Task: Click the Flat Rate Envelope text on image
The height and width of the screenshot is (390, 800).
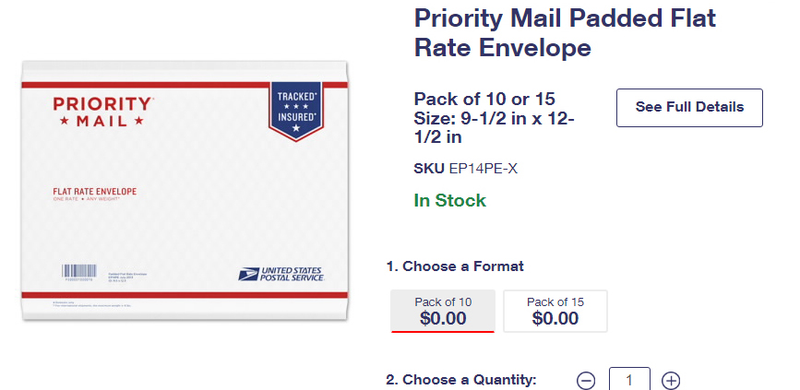Action: [x=95, y=191]
